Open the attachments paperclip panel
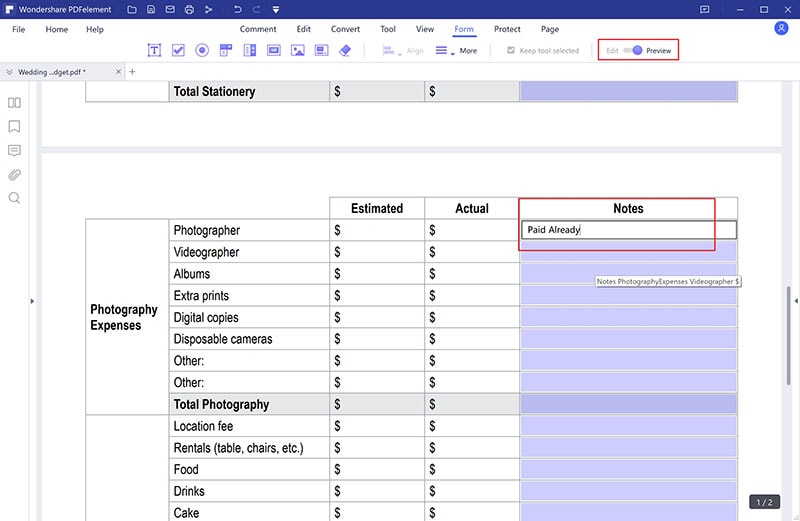 (x=14, y=175)
